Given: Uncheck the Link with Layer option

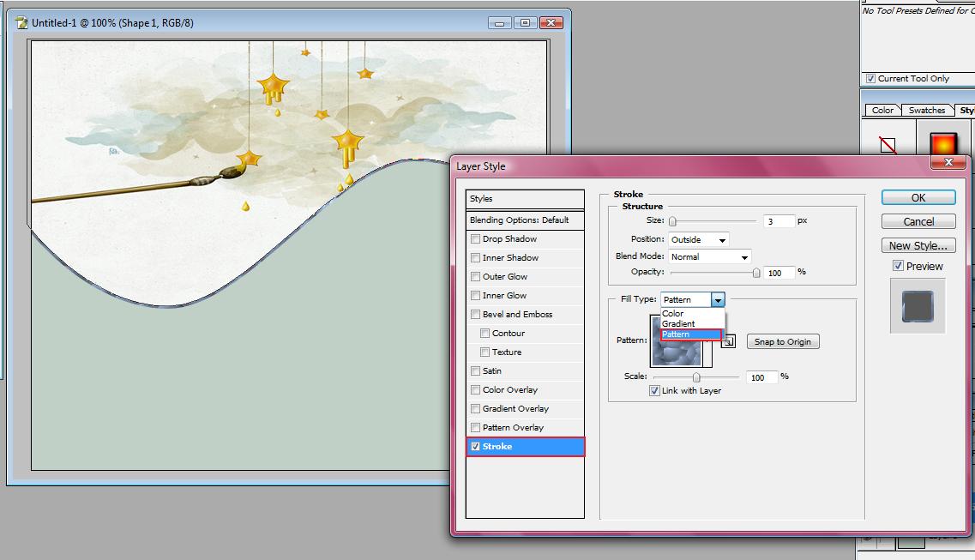Looking at the screenshot, I should click(x=655, y=391).
